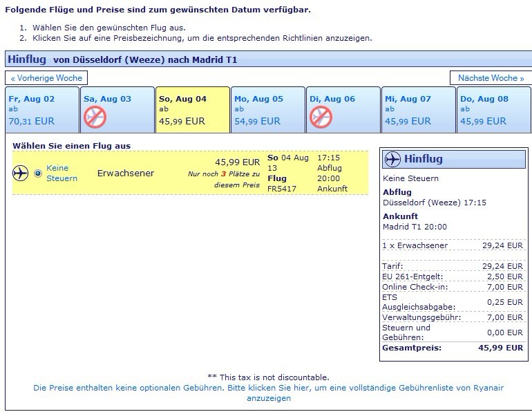Click the airplane icon in the Hinflug summary header

[393, 159]
